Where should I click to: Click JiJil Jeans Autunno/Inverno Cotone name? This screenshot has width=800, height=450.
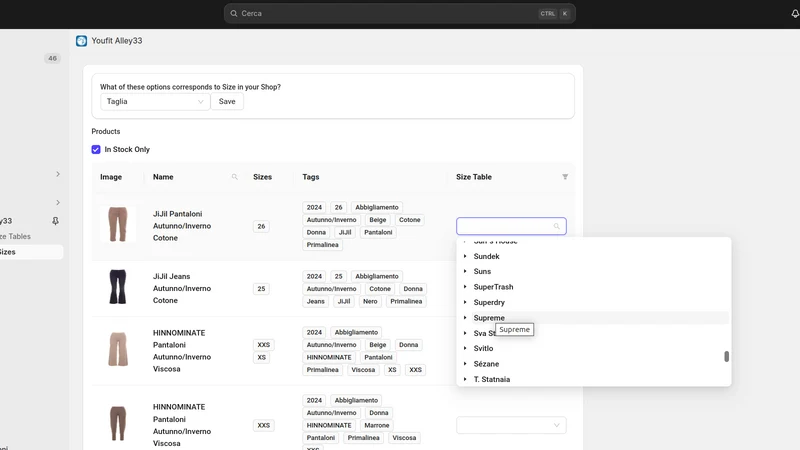182,288
